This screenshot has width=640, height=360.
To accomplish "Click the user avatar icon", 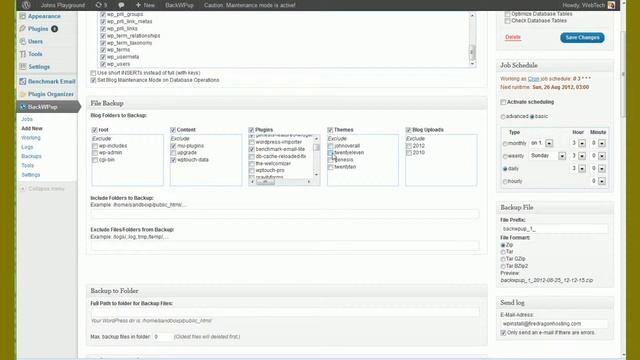I will tap(611, 5).
